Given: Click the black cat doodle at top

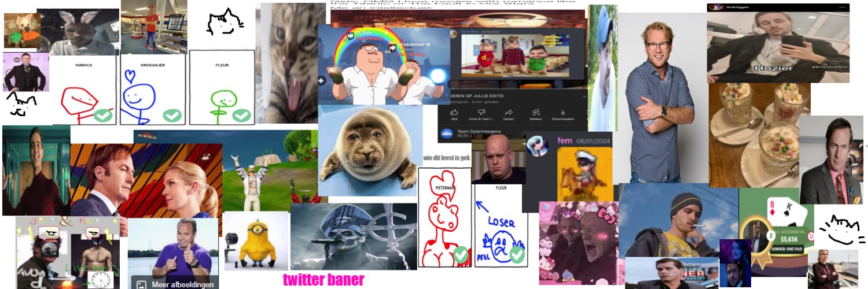Looking at the screenshot, I should pyautogui.click(x=225, y=23).
